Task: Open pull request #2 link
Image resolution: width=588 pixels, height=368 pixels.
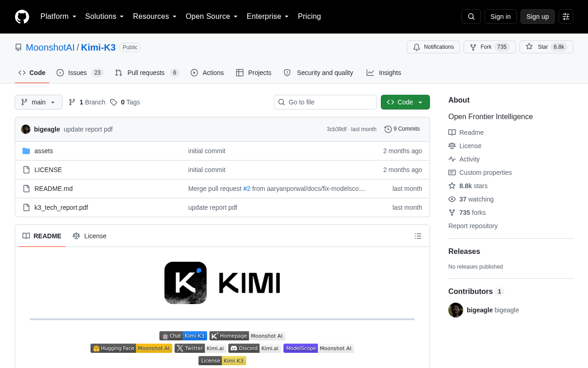Action: click(x=247, y=189)
